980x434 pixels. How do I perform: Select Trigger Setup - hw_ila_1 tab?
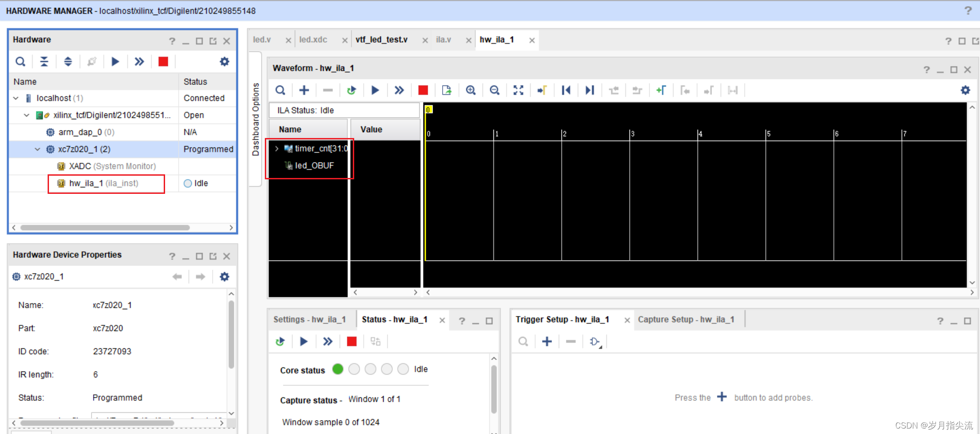[562, 320]
